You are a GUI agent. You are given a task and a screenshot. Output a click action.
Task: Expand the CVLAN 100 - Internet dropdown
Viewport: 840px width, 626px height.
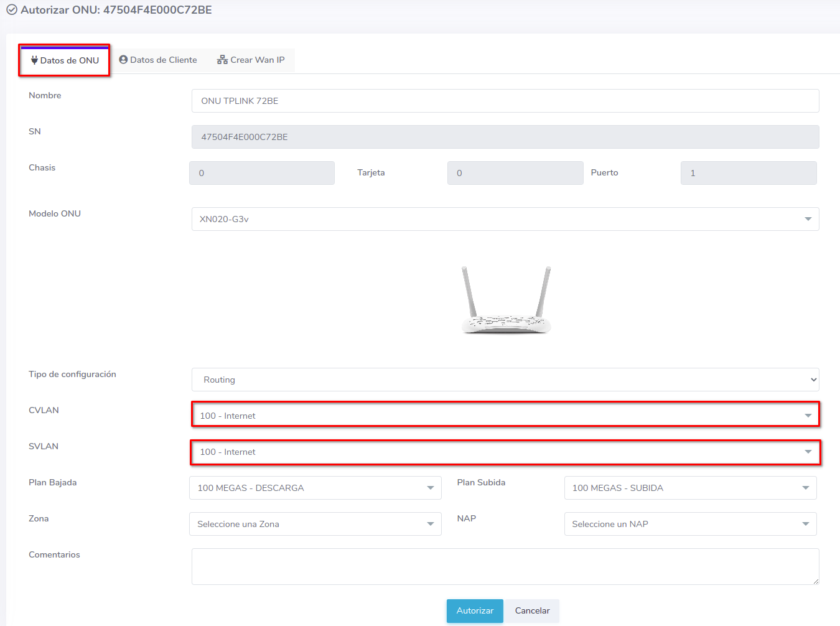pyautogui.click(x=505, y=416)
